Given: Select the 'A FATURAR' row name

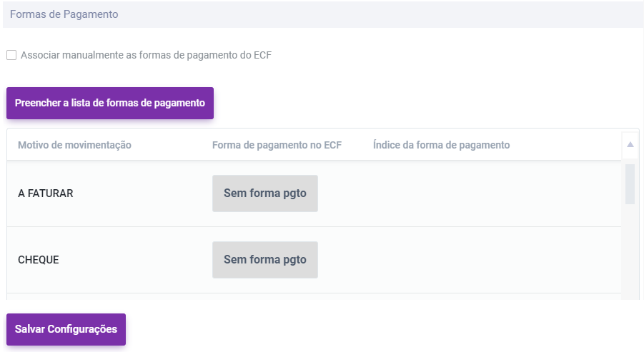Looking at the screenshot, I should click(x=46, y=193).
